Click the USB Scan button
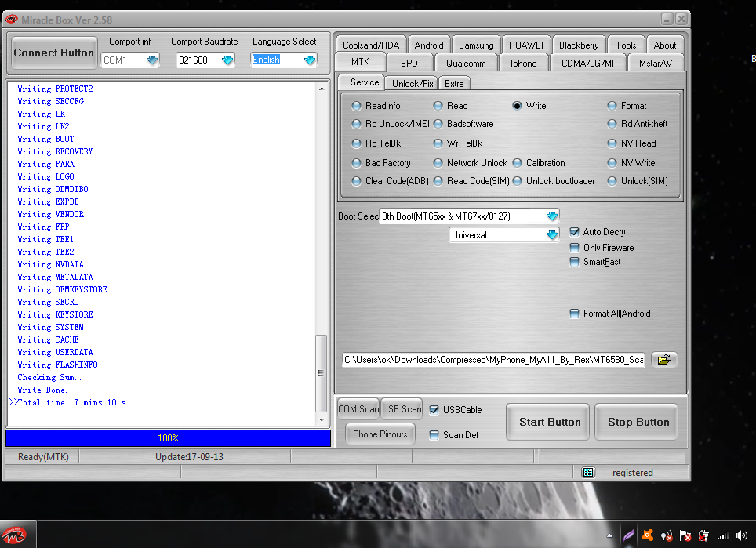756x548 pixels. 402,408
